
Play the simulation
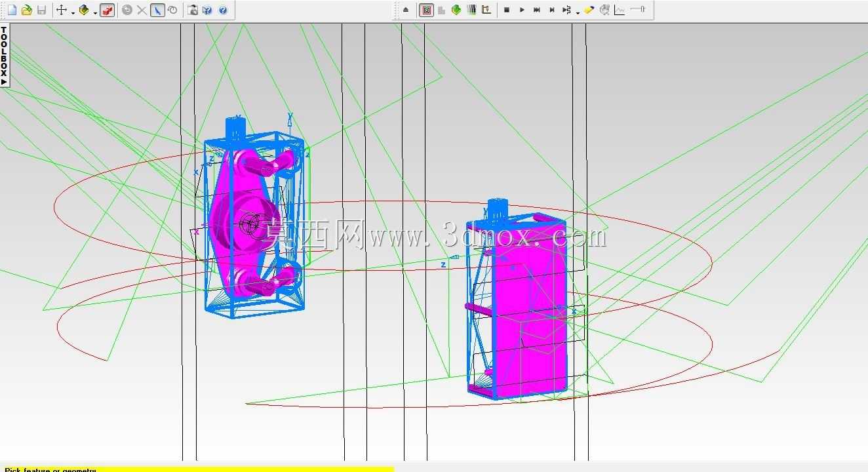point(522,10)
